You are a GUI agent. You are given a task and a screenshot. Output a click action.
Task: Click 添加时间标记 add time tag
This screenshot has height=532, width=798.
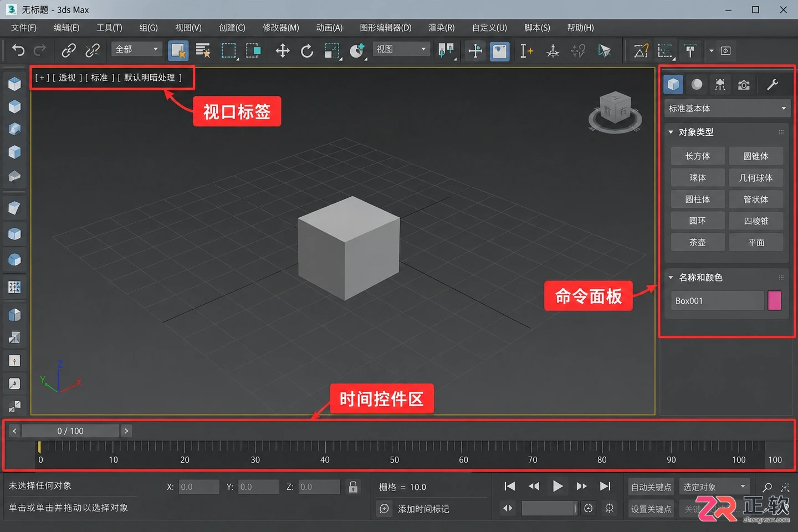click(423, 509)
